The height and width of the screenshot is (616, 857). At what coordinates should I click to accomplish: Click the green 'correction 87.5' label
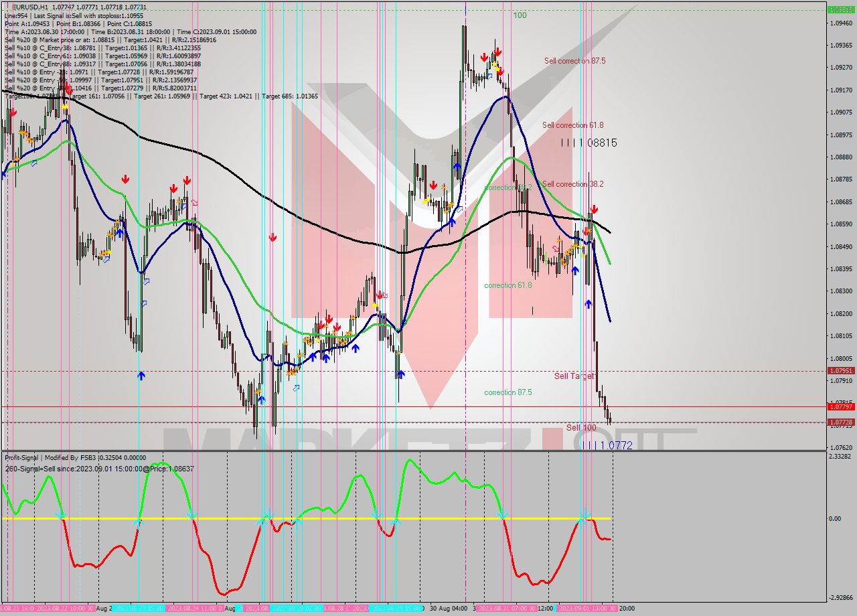click(x=508, y=392)
